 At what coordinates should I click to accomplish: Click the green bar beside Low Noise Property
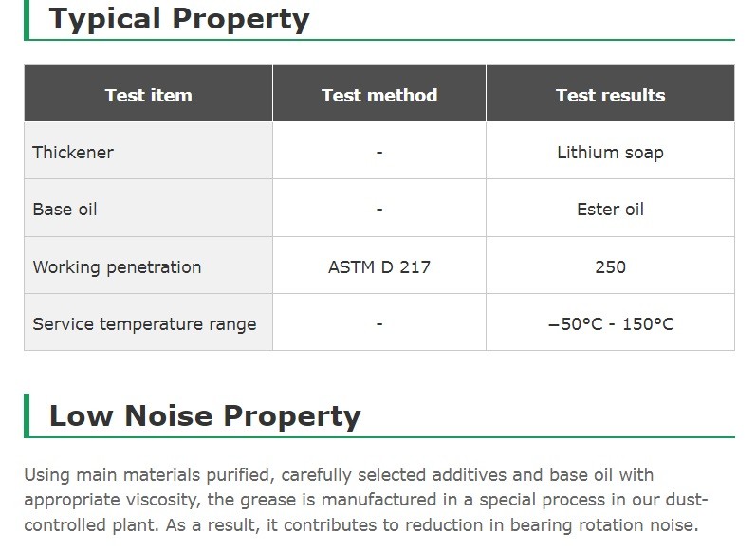pyautogui.click(x=27, y=415)
